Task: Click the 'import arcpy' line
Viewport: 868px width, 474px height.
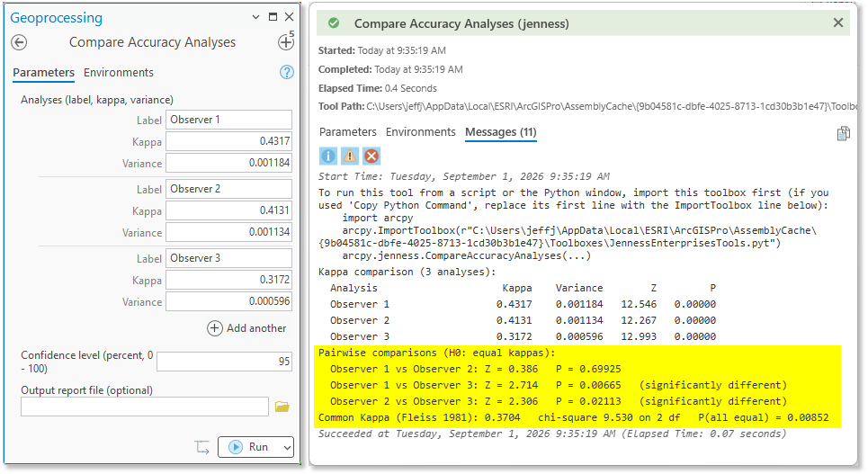Action: coord(378,218)
